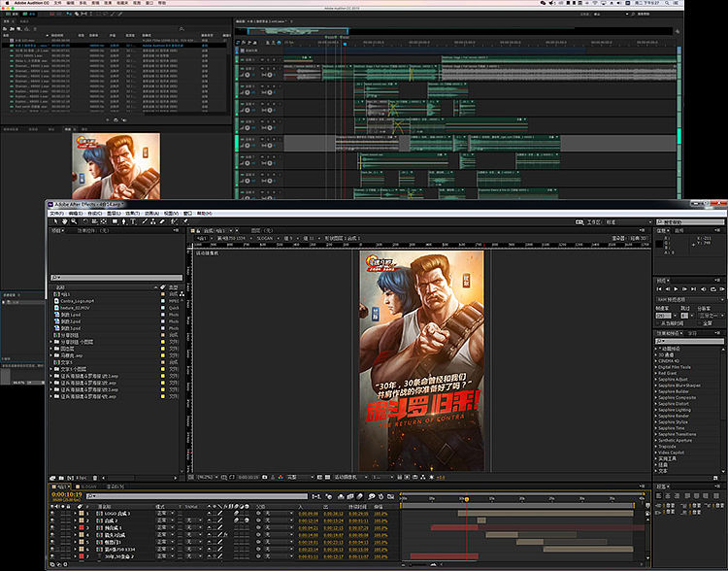
Task: Select the Clone Stamp tool
Action: point(153,221)
